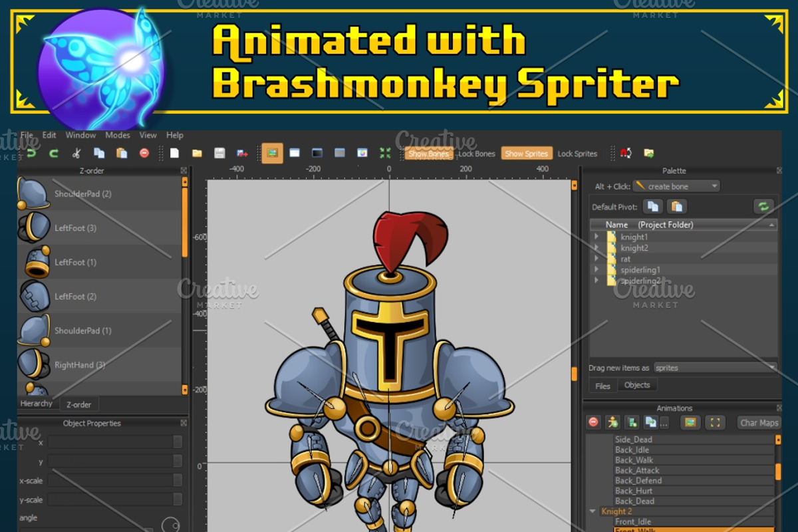Expand the knight2 folder

[597, 248]
